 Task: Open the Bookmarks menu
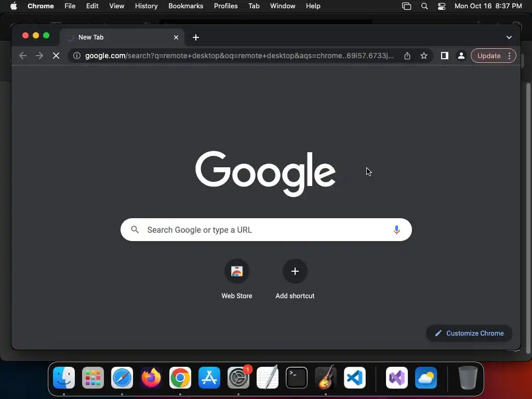pyautogui.click(x=186, y=6)
